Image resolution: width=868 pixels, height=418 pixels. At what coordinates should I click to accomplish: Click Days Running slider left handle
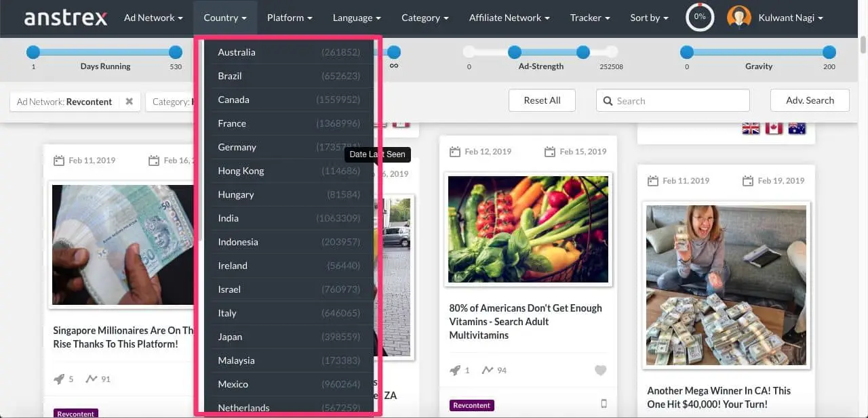33,52
